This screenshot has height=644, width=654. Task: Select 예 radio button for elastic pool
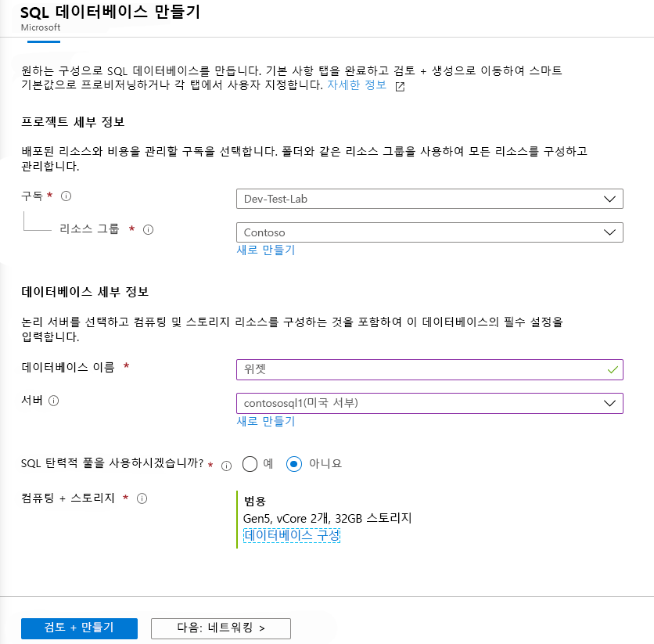click(250, 464)
